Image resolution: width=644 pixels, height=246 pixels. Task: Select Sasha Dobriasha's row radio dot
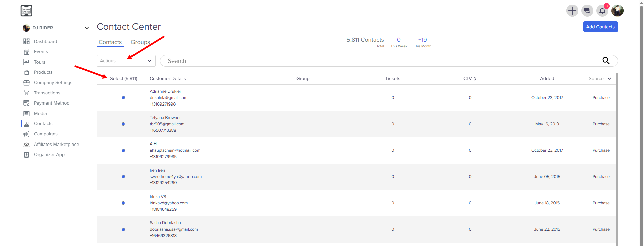(x=123, y=230)
